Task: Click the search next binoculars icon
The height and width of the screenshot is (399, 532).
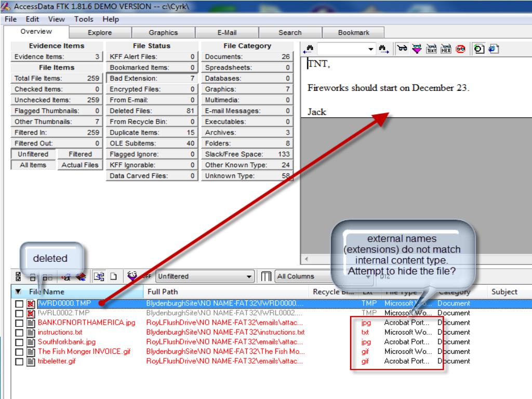Action: pyautogui.click(x=383, y=49)
